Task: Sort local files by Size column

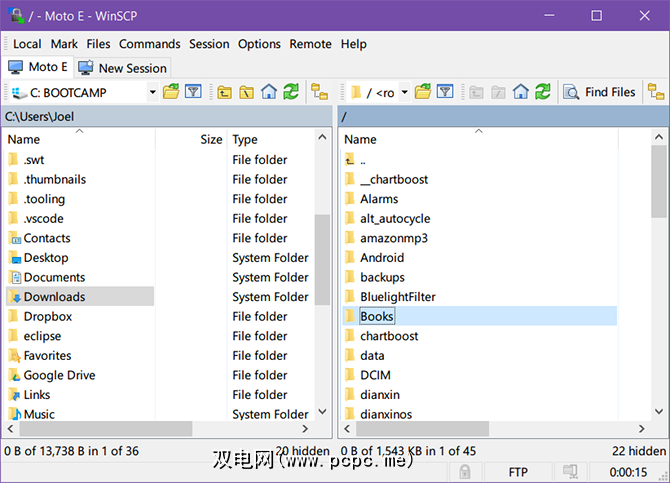Action: click(191, 139)
